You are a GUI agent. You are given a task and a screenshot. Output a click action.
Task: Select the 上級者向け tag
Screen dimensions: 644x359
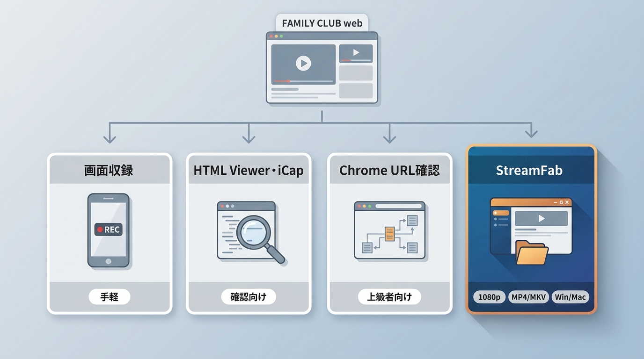[389, 296]
